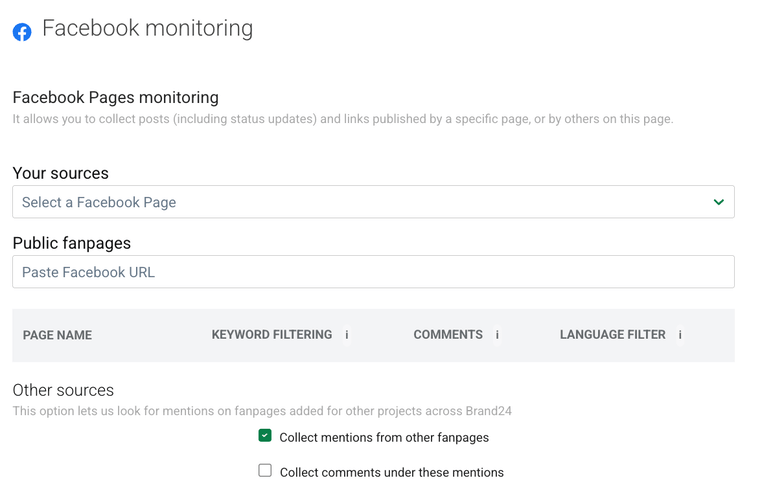Click the green chevron in Your sources
The image size is (762, 500).
pos(719,202)
